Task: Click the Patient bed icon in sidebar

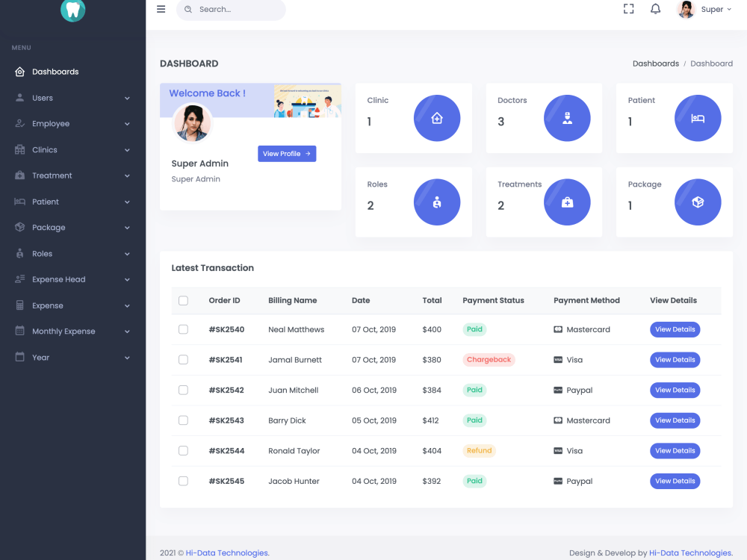Action: (x=19, y=202)
